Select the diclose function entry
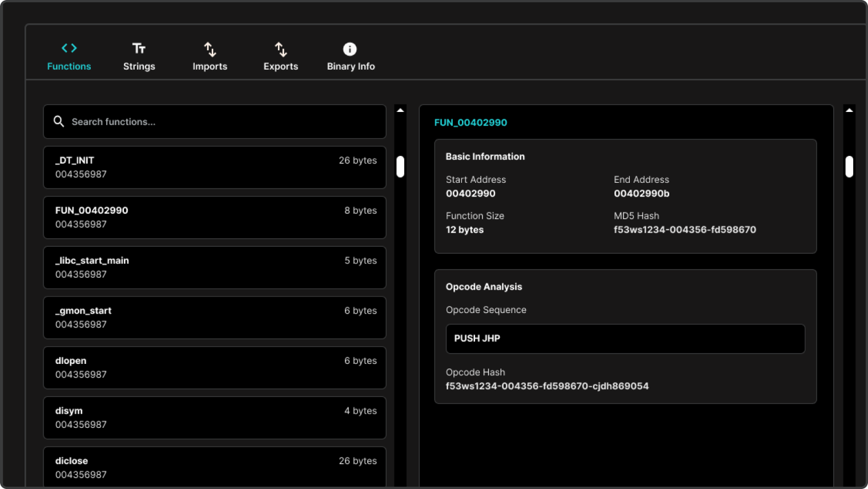 tap(214, 467)
